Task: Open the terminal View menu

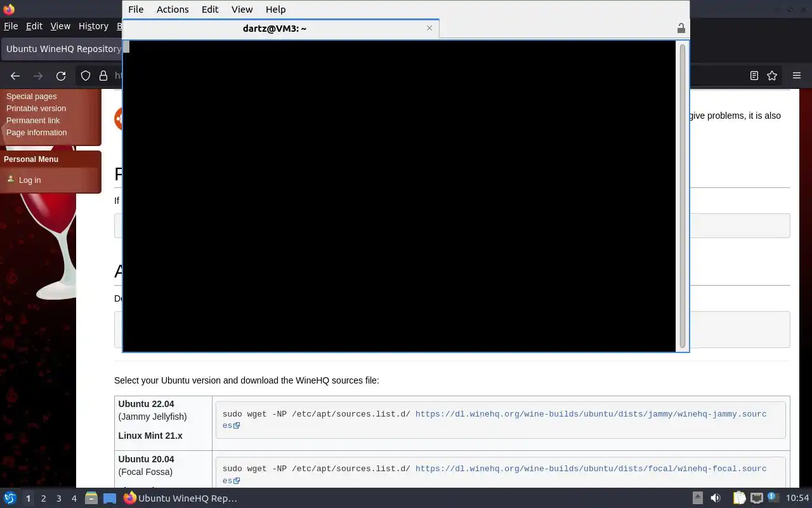Action: (x=242, y=10)
